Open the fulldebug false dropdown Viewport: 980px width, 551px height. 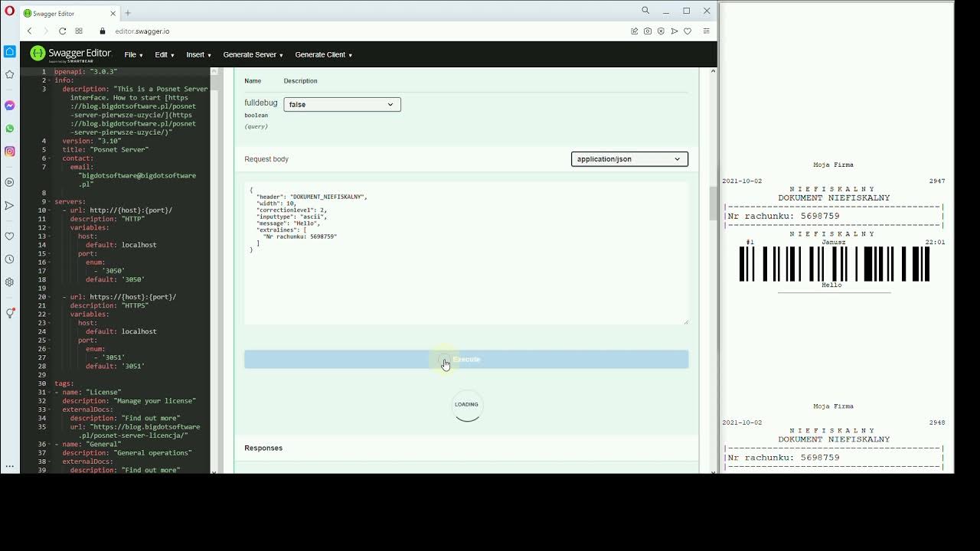[342, 104]
